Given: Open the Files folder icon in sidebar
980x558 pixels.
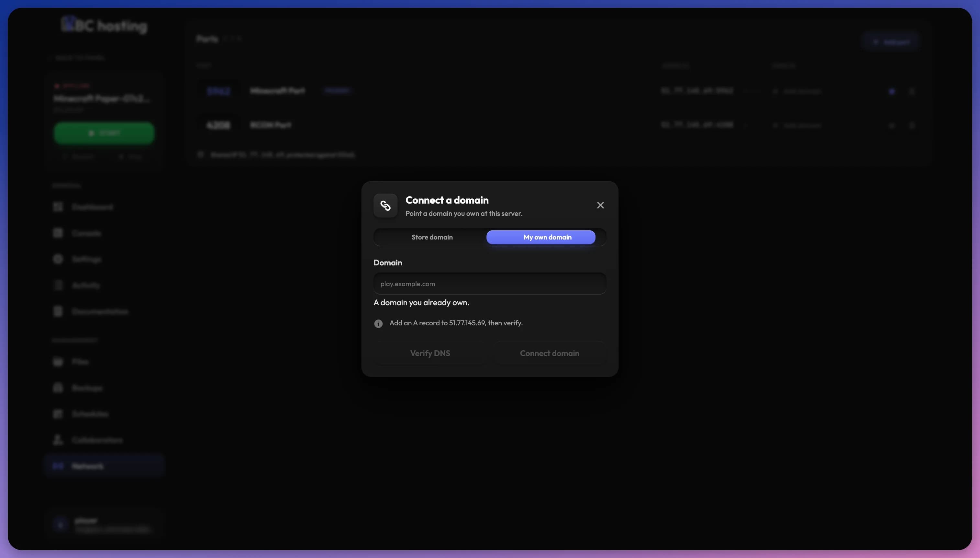Looking at the screenshot, I should coord(58,362).
